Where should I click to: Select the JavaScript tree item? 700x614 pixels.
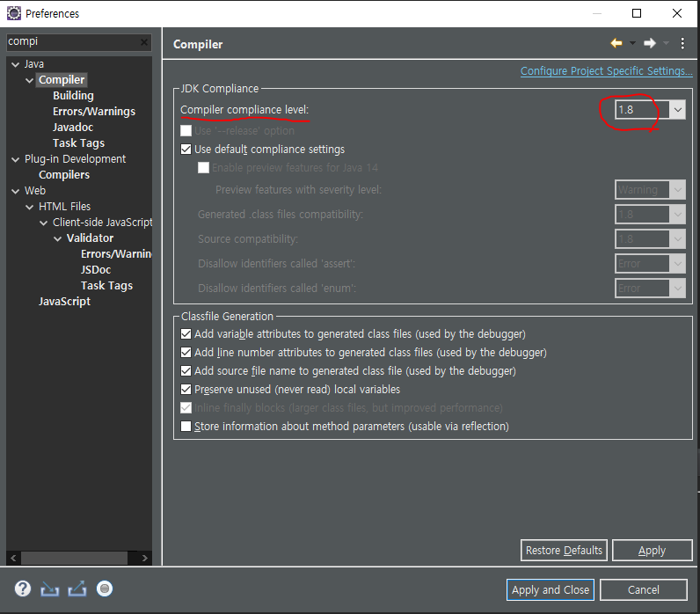point(64,302)
